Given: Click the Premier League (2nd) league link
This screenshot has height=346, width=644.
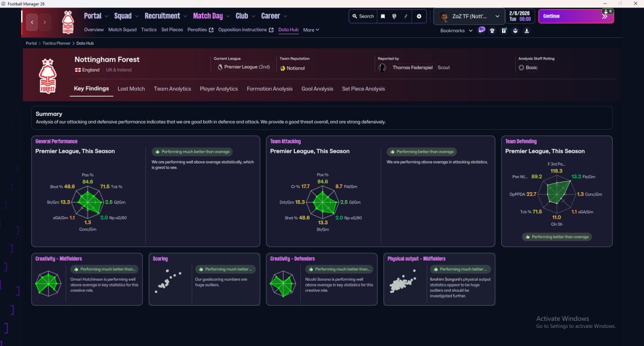Looking at the screenshot, I should (247, 67).
